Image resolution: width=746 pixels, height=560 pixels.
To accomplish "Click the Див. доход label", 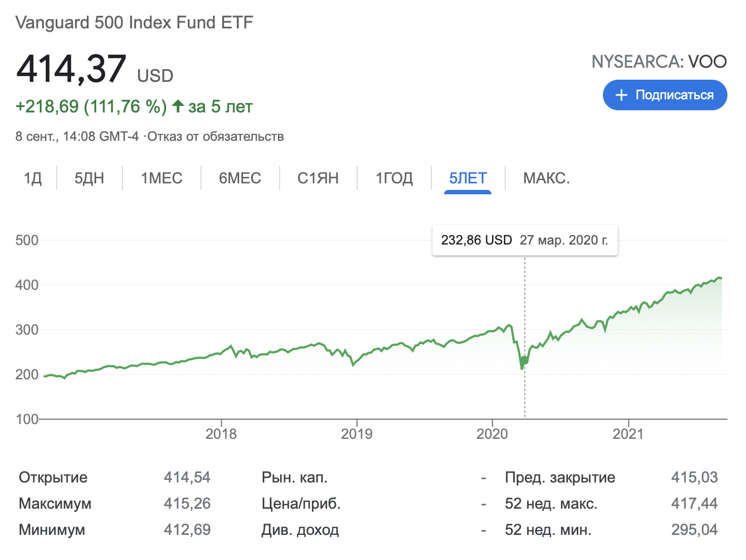I will [x=300, y=529].
